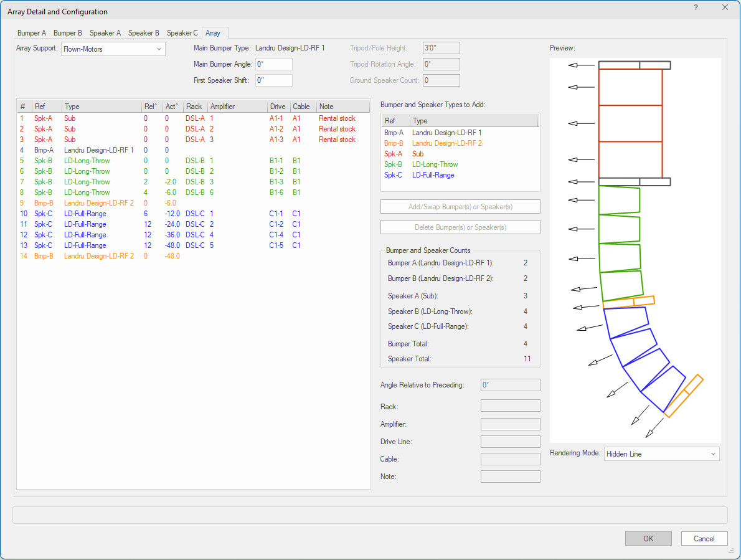
Task: Click Add/Swap Bumper(s) or Speaker(s) button
Action: click(460, 207)
